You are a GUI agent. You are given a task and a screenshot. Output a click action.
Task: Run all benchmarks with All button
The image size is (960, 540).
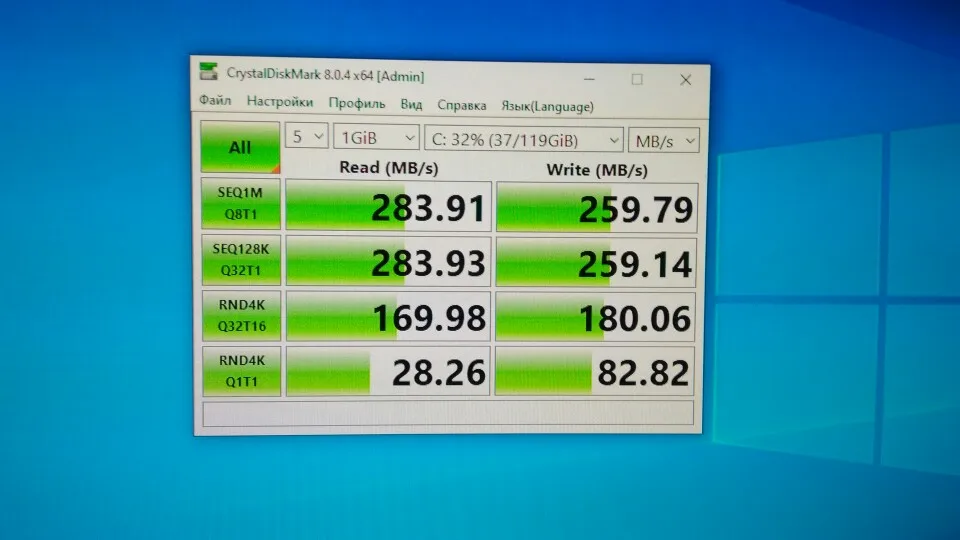click(x=240, y=147)
